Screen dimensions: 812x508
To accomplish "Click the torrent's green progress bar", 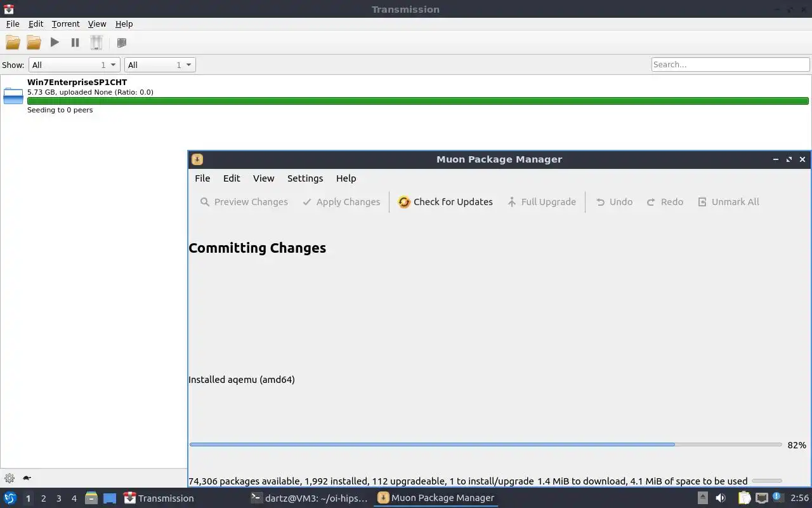I will [417, 101].
